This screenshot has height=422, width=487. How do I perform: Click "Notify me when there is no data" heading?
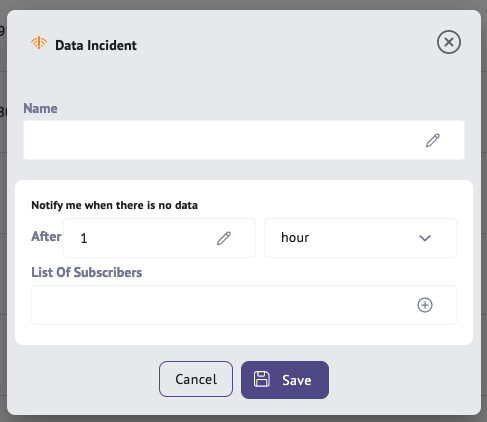[114, 205]
